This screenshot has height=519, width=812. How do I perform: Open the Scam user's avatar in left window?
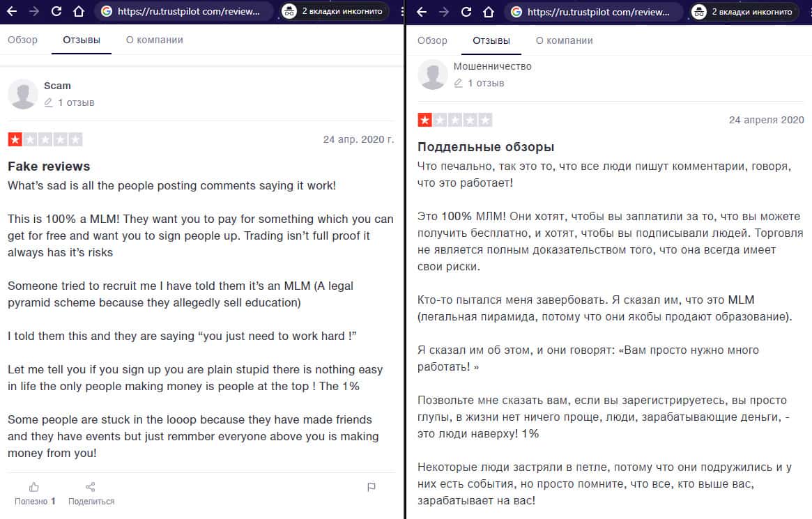coord(23,94)
